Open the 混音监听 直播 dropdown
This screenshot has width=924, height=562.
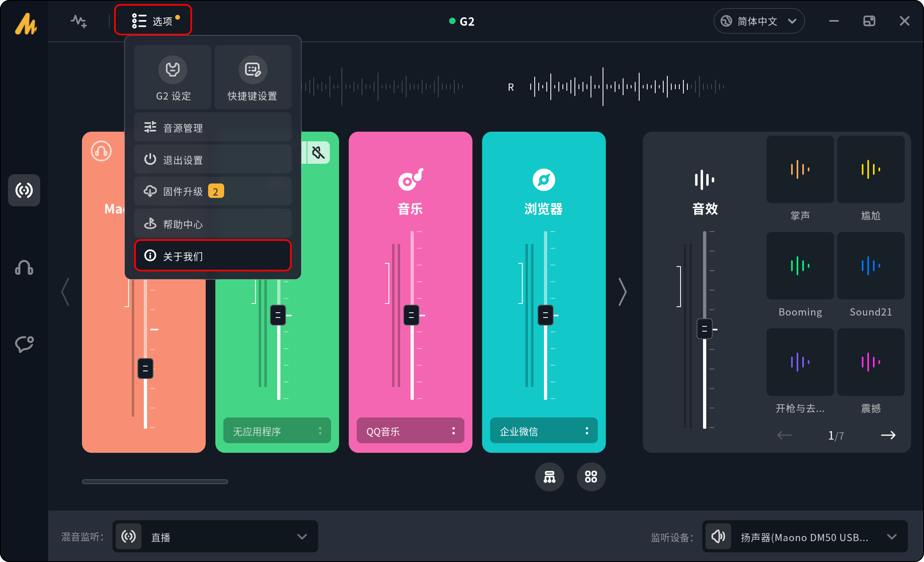[215, 537]
